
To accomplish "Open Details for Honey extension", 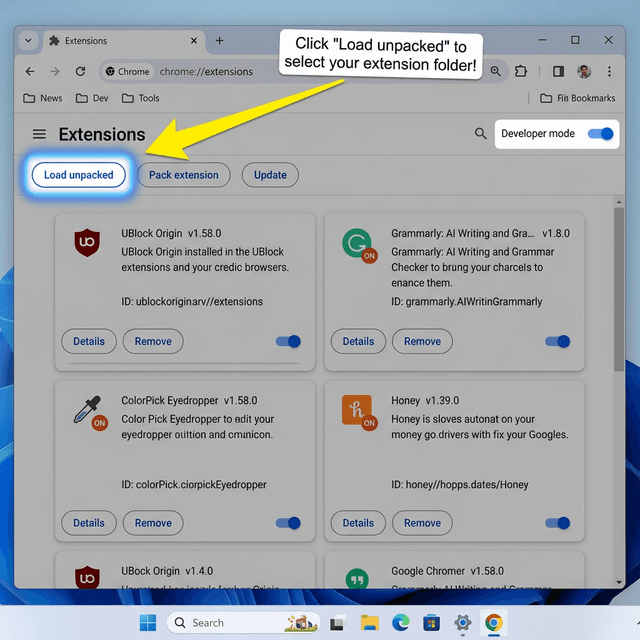I will coord(358,523).
